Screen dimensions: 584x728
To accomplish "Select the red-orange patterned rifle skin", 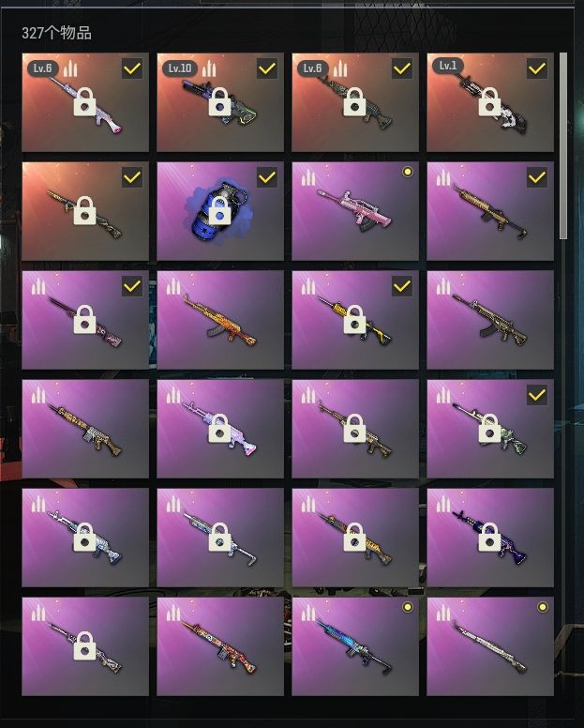I will coord(220,646).
